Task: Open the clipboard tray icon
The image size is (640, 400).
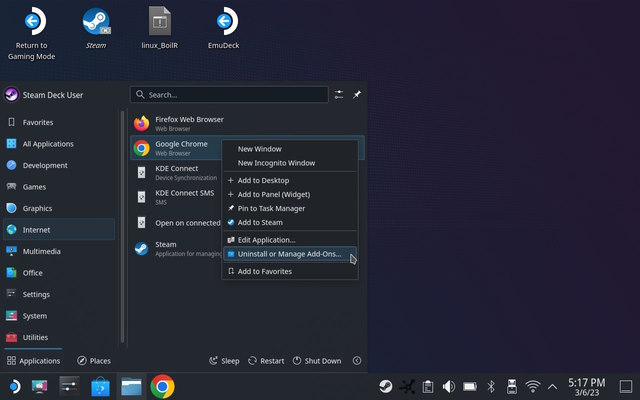Action: pyautogui.click(x=428, y=386)
